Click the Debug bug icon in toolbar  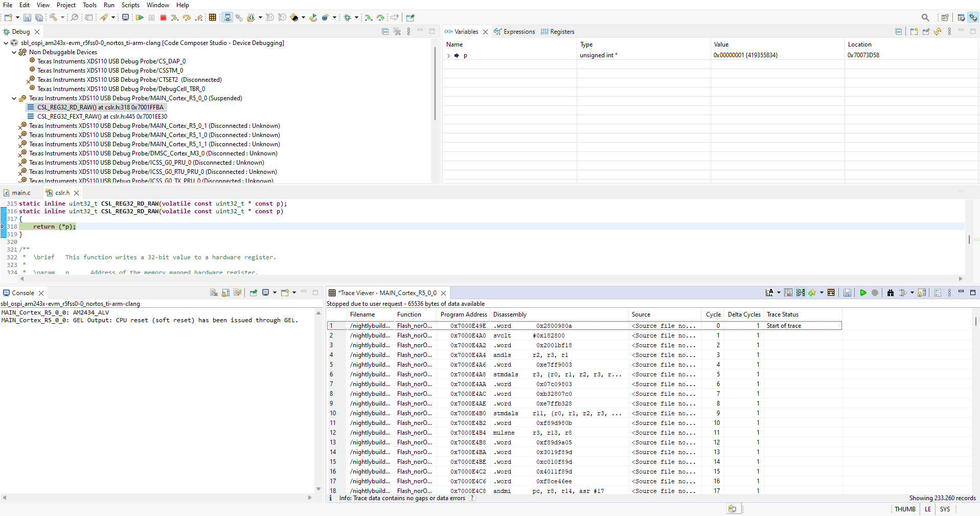(348, 17)
